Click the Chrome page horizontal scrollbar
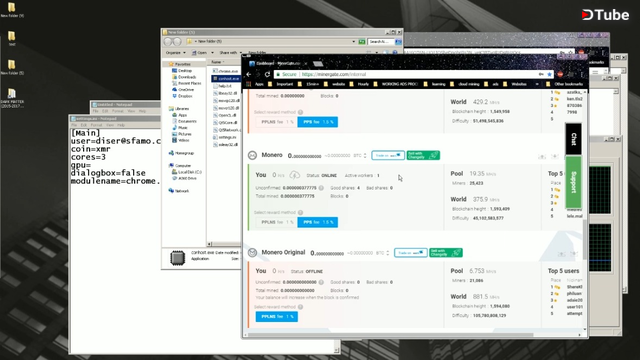 [391, 335]
